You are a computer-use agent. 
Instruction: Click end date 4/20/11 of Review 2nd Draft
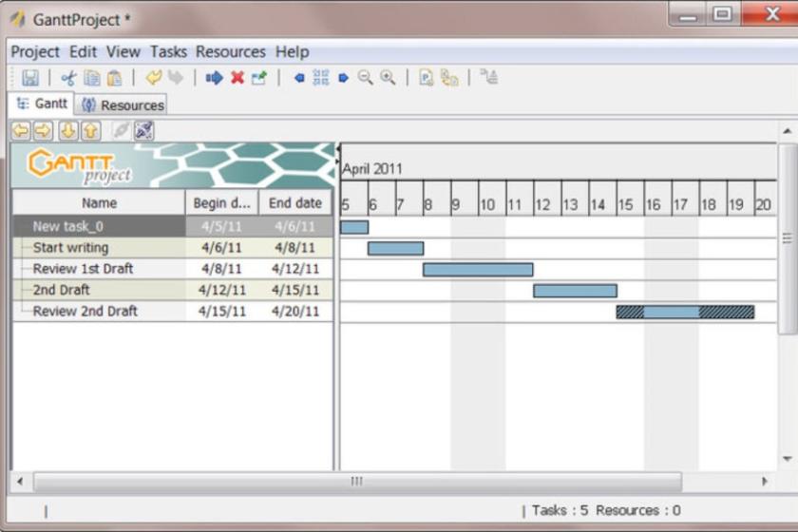pos(295,311)
